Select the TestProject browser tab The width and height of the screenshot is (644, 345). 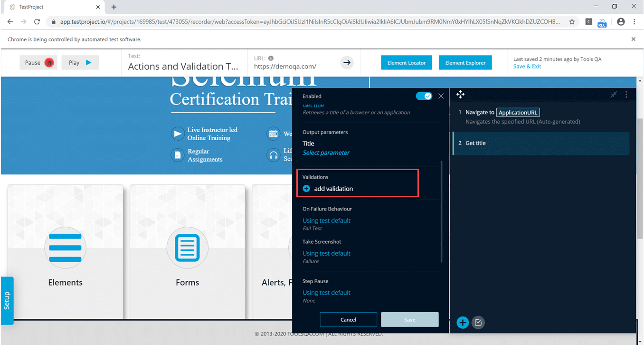(x=52, y=7)
